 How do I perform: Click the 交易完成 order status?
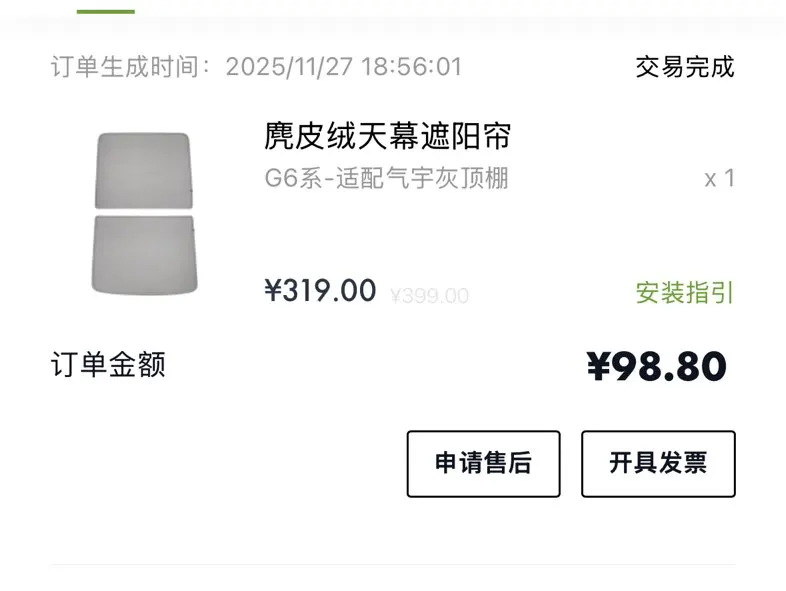pos(685,67)
